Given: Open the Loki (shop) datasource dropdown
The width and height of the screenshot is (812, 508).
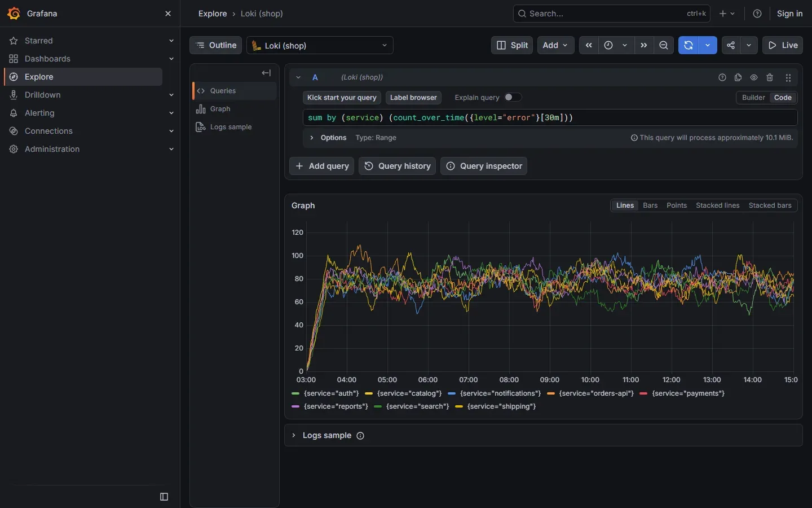Looking at the screenshot, I should pos(320,45).
